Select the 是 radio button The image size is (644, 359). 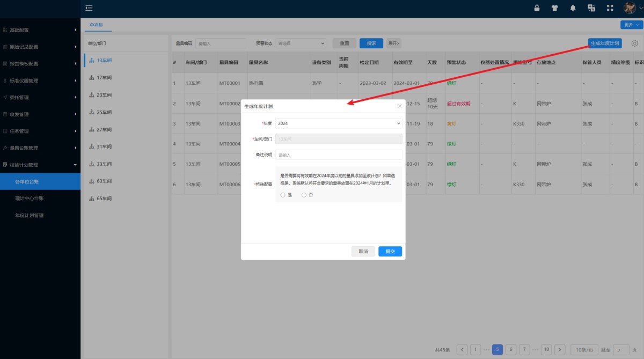[283, 195]
